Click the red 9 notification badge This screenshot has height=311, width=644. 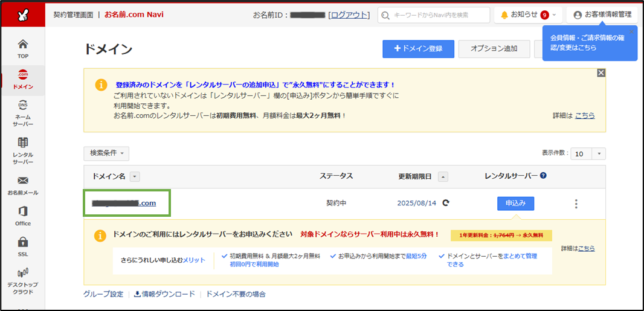[545, 15]
